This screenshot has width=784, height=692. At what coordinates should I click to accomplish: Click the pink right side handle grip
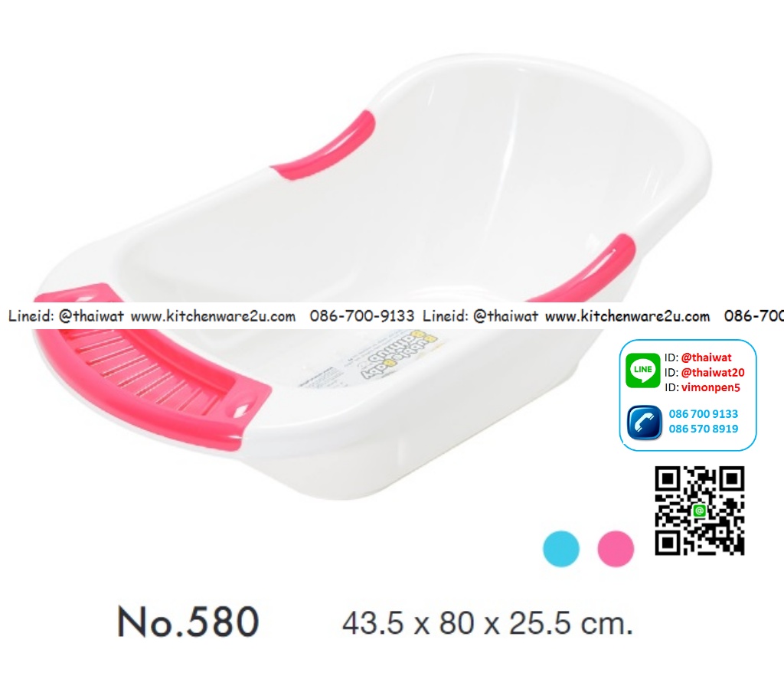click(581, 268)
